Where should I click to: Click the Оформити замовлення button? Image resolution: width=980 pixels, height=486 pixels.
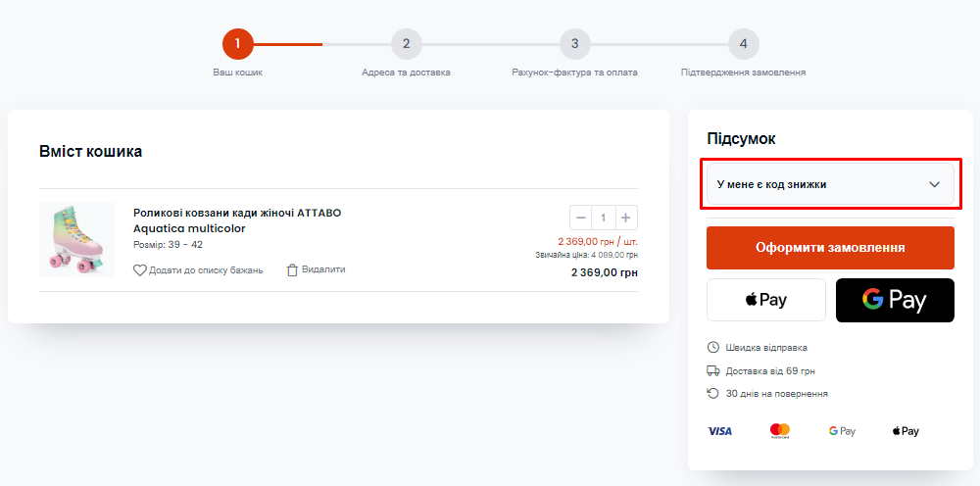pos(830,247)
